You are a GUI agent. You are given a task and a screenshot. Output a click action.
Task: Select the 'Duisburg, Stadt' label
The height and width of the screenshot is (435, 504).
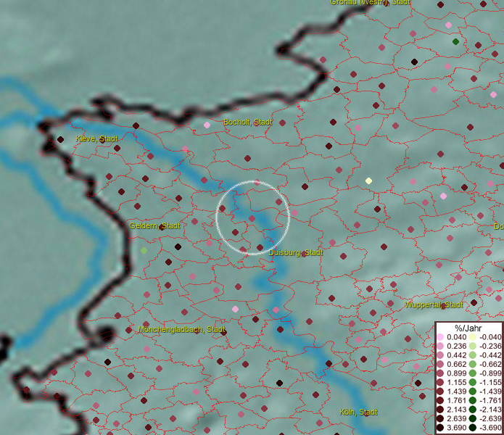(x=296, y=252)
